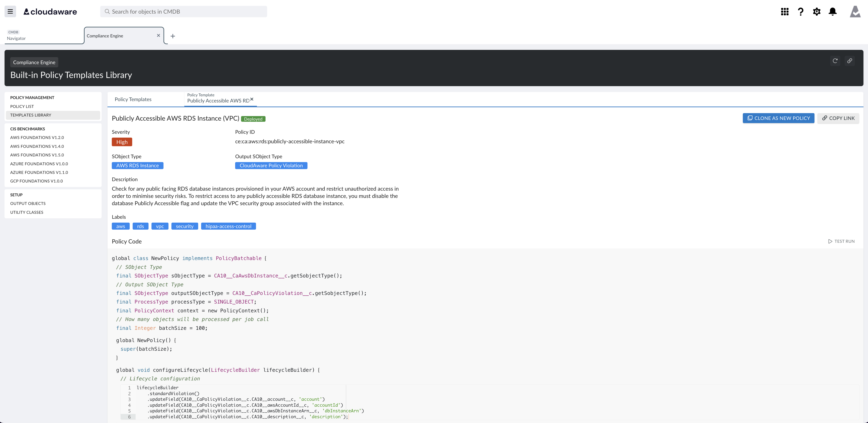Click the aws label

click(x=121, y=226)
